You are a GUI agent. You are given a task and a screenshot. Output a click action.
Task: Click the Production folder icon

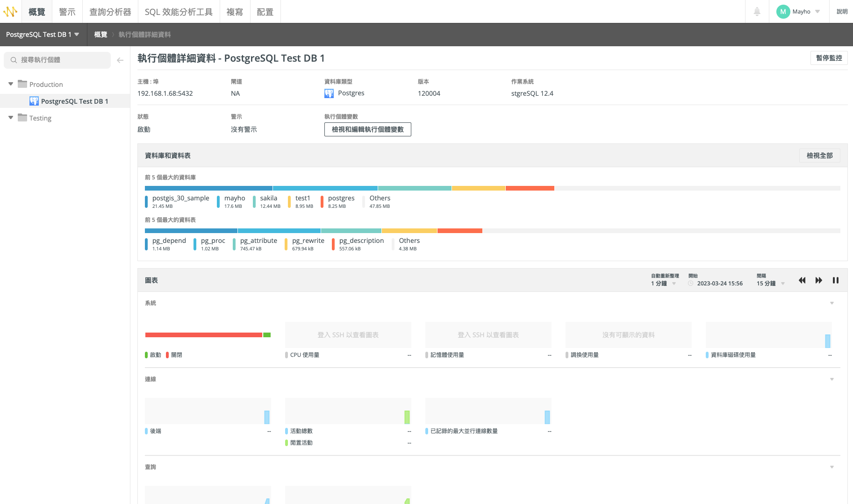22,84
